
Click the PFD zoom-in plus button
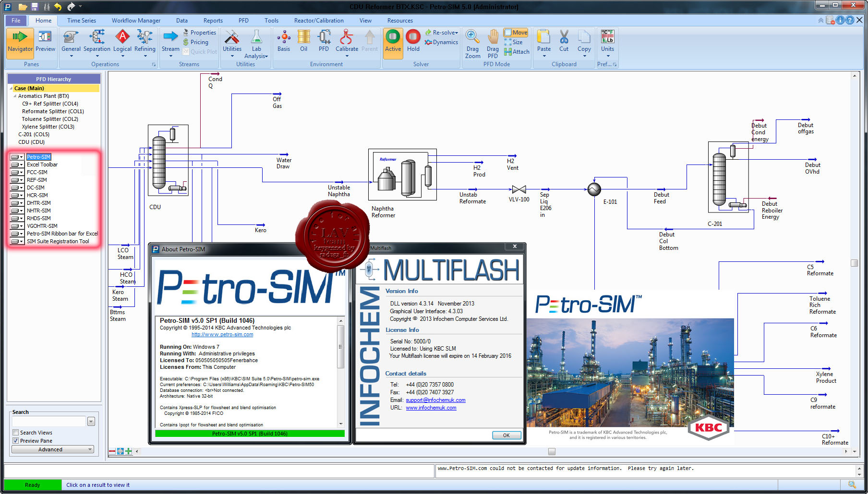pyautogui.click(x=129, y=451)
